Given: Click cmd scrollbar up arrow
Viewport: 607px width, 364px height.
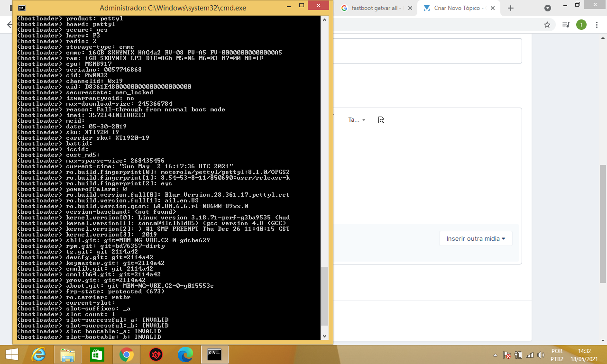Looking at the screenshot, I should click(x=324, y=20).
